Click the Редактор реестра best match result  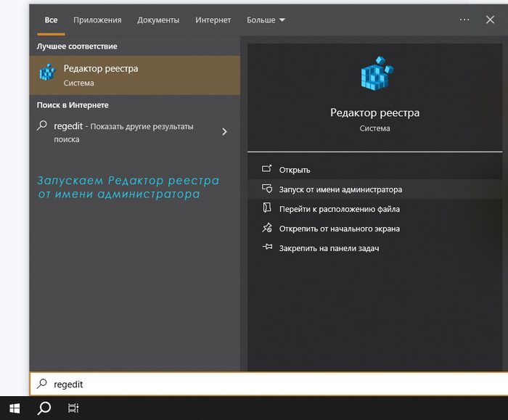[134, 75]
